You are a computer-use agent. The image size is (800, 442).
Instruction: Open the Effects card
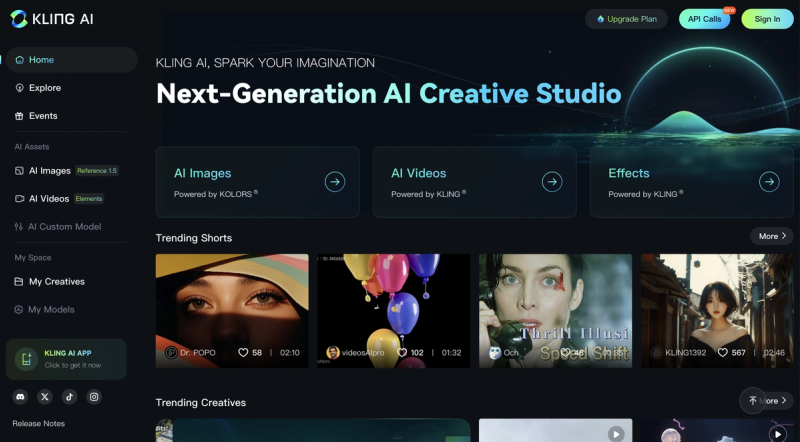tap(692, 182)
